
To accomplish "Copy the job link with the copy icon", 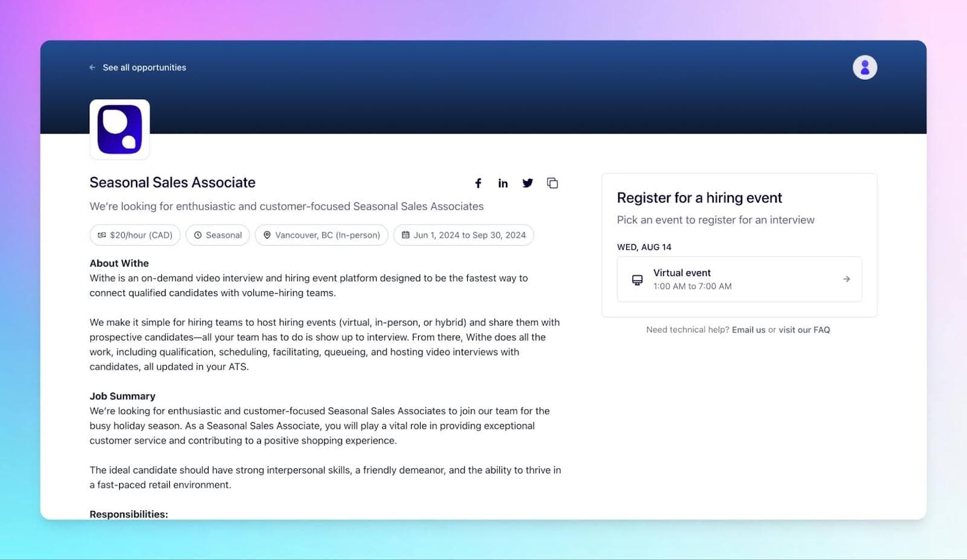I will [552, 183].
